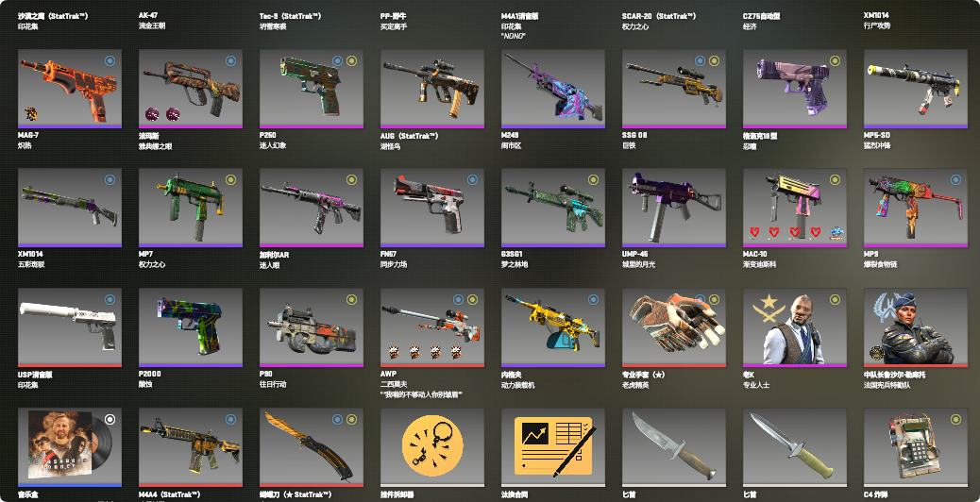Screen dimensions: 980x502
Task: Click the yellow T-side circle on C4 炸弹
Action: coord(955,419)
